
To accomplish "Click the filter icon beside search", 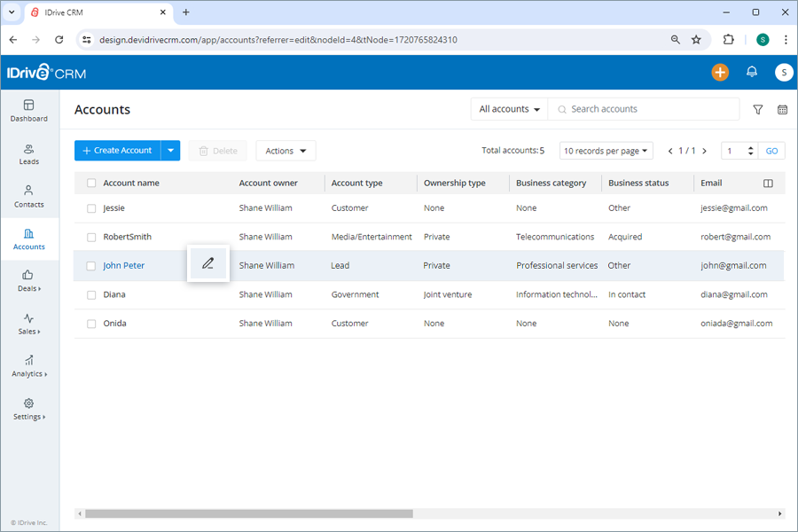I will [758, 110].
